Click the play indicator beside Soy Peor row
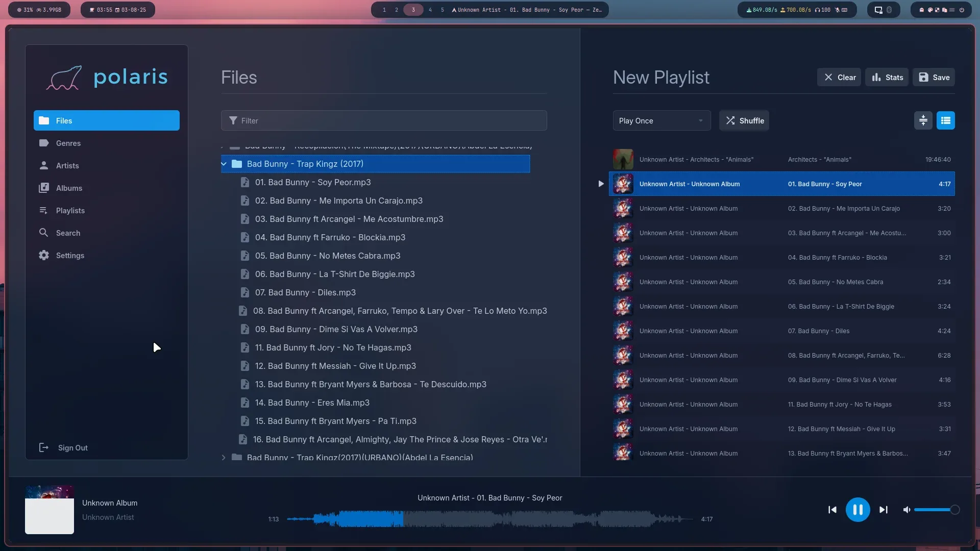This screenshot has height=551, width=980. [601, 184]
